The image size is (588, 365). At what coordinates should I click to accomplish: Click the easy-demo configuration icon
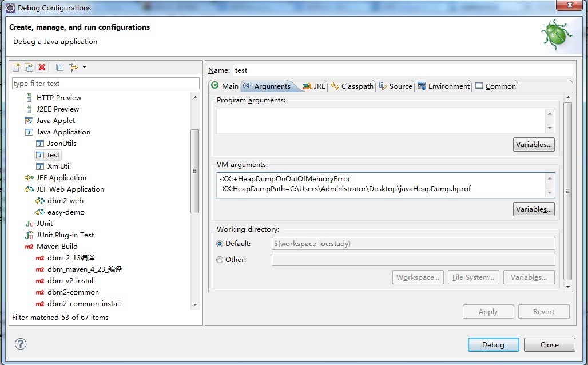click(39, 212)
